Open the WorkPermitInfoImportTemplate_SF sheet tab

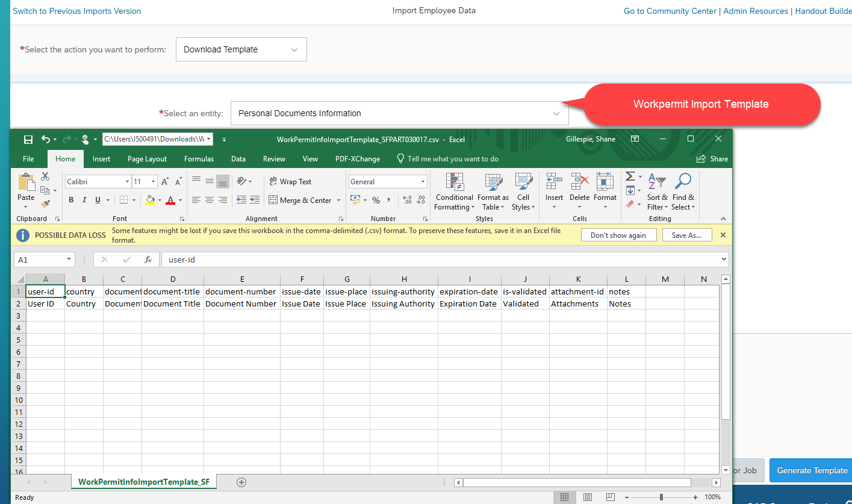coord(144,482)
